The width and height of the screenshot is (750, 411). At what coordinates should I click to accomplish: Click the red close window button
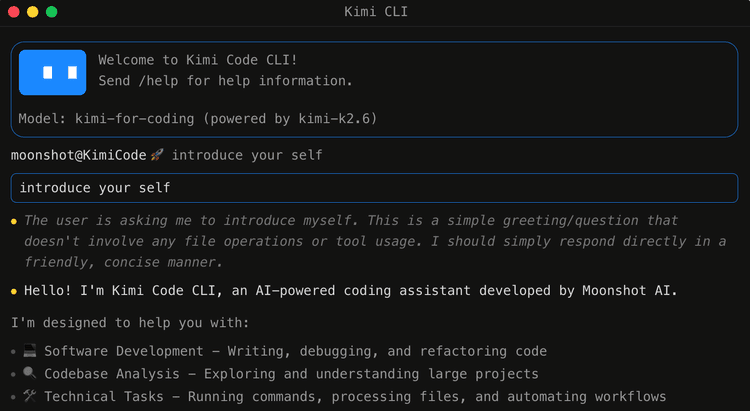coord(14,12)
